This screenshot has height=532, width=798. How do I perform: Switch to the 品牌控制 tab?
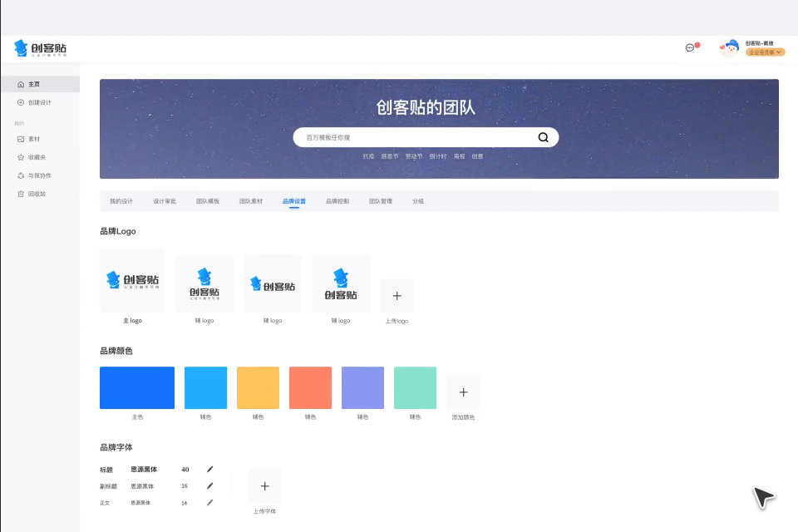(337, 201)
